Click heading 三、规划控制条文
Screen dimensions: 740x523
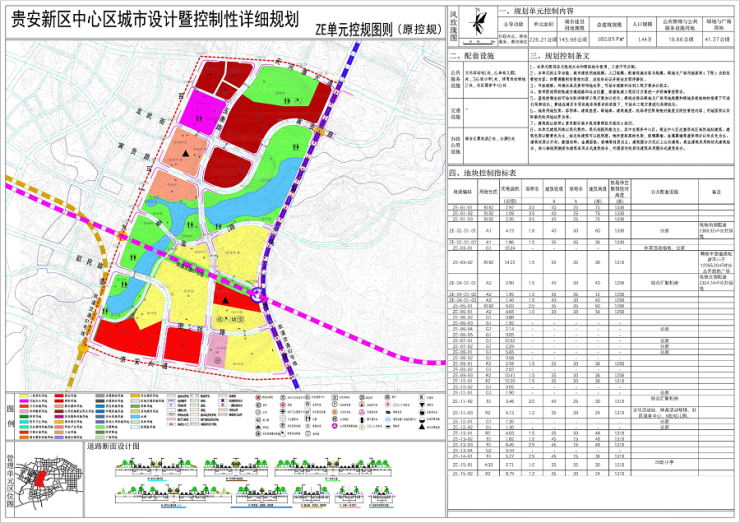point(560,56)
